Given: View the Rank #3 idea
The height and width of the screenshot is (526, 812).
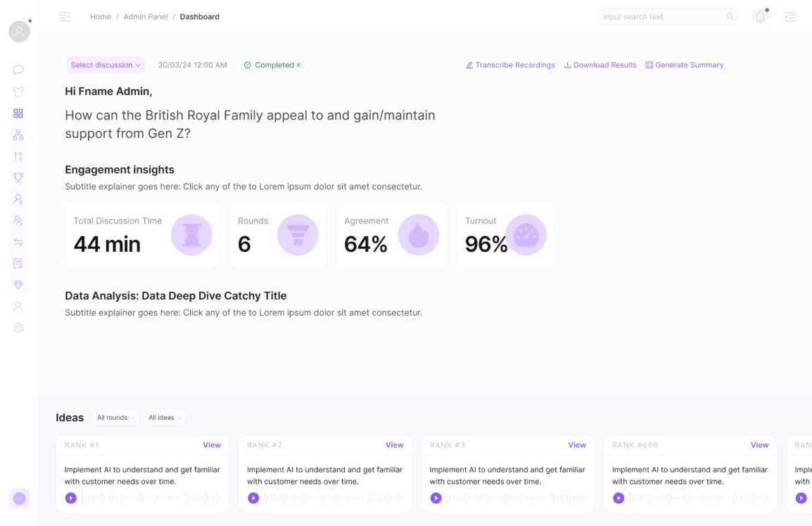Looking at the screenshot, I should [x=577, y=444].
